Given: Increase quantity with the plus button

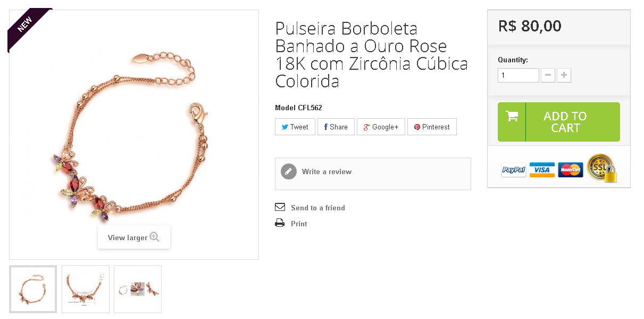Looking at the screenshot, I should [x=564, y=75].
